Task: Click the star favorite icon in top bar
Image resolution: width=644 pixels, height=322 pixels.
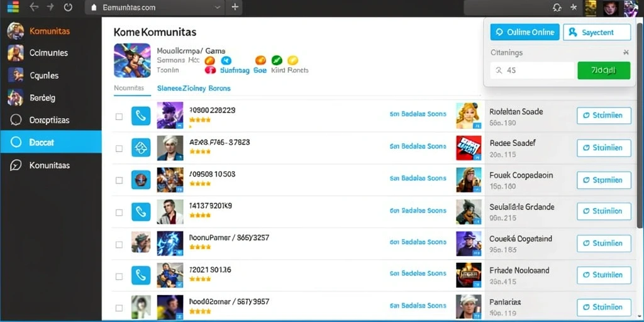Action: click(574, 8)
